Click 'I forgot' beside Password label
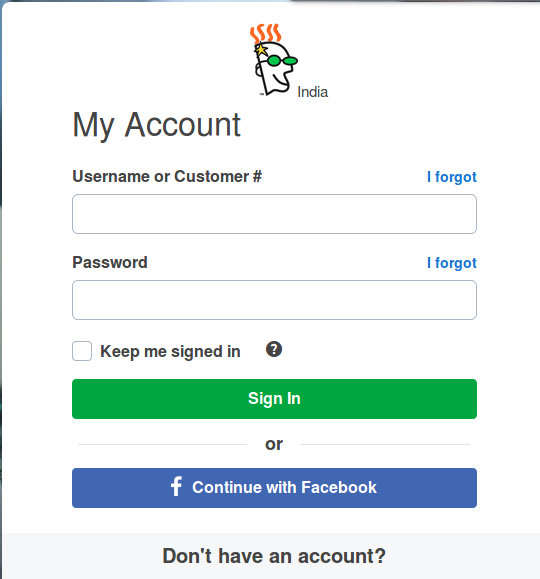Viewport: 540px width, 579px height. tap(452, 263)
